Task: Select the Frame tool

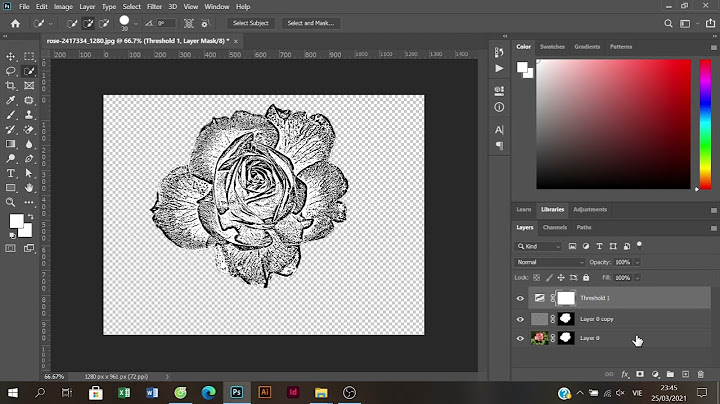Action: click(x=29, y=86)
